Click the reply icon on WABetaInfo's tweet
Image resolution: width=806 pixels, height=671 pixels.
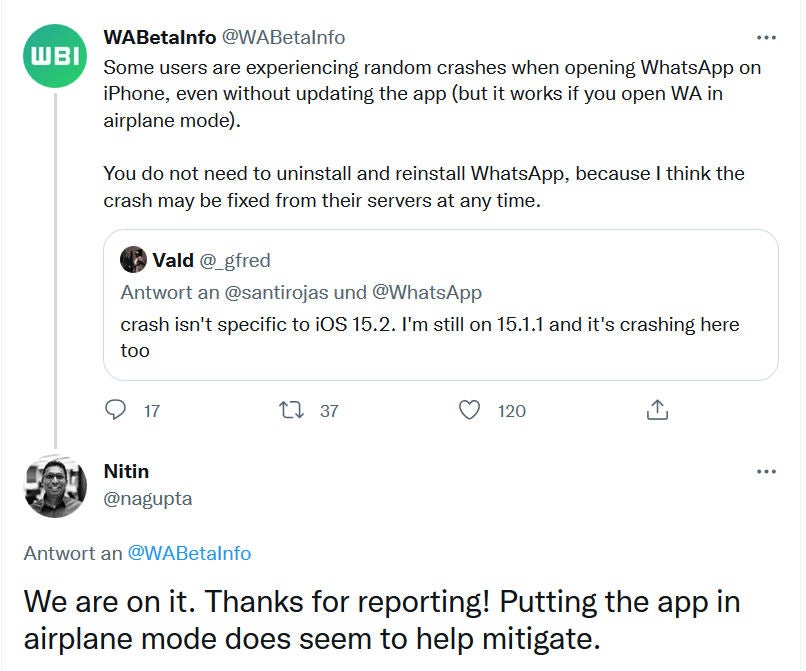point(115,410)
